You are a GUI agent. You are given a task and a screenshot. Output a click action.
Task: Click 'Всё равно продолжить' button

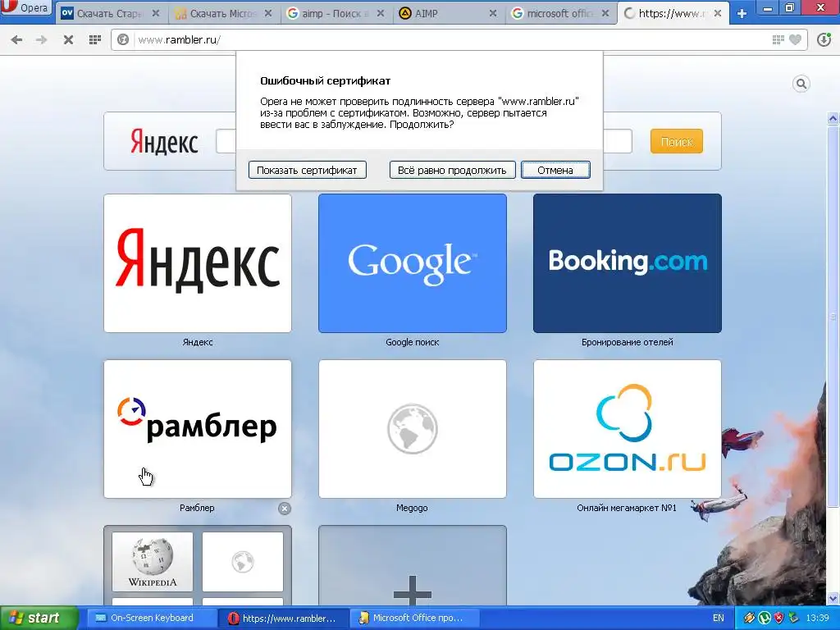452,170
